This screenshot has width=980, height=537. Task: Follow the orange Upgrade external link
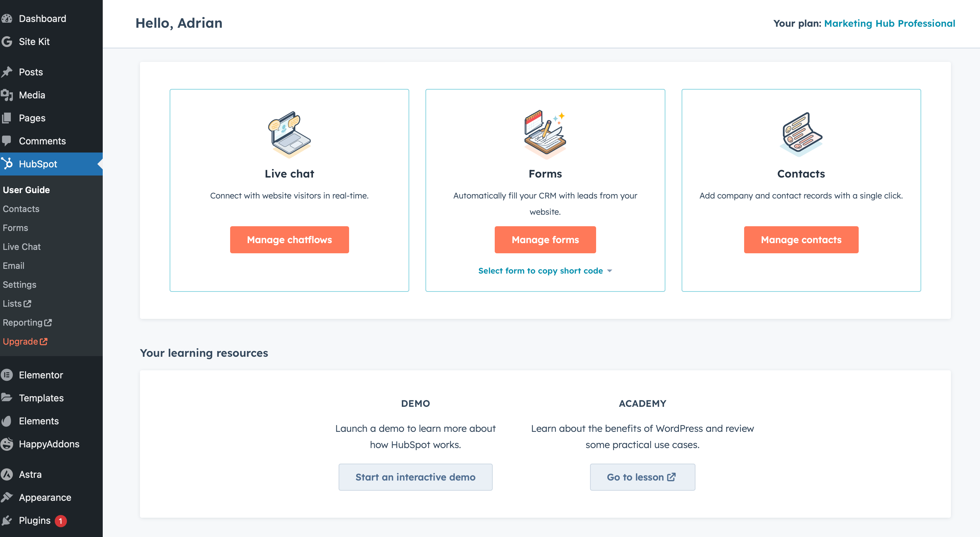25,342
